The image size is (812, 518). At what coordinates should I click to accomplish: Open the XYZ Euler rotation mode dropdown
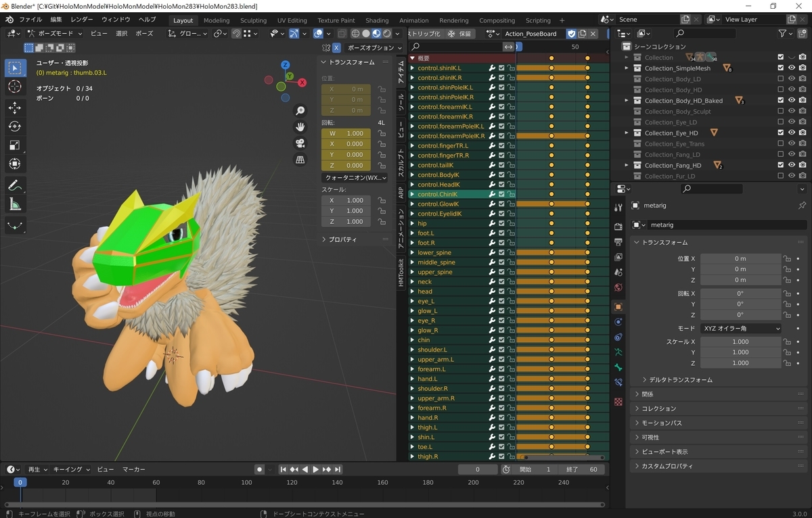[741, 328]
